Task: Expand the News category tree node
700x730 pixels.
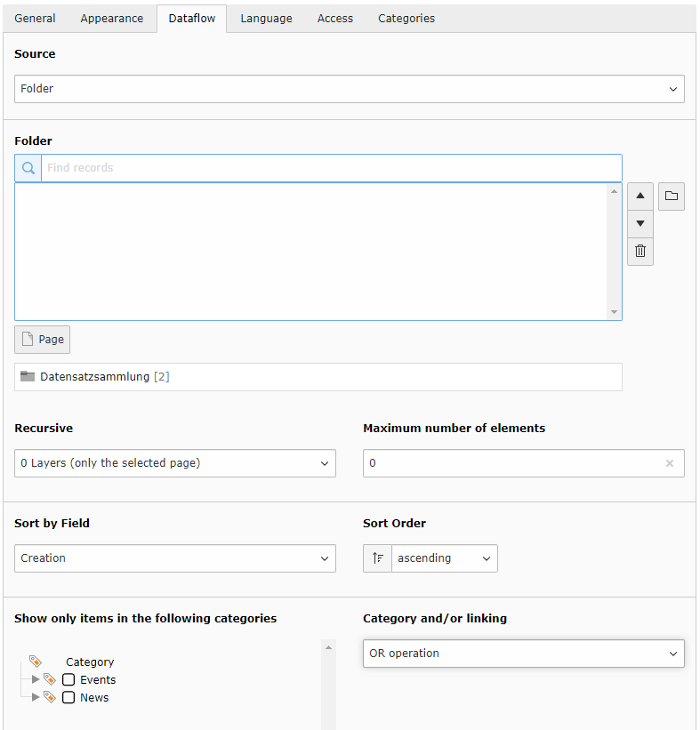Action: tap(36, 698)
